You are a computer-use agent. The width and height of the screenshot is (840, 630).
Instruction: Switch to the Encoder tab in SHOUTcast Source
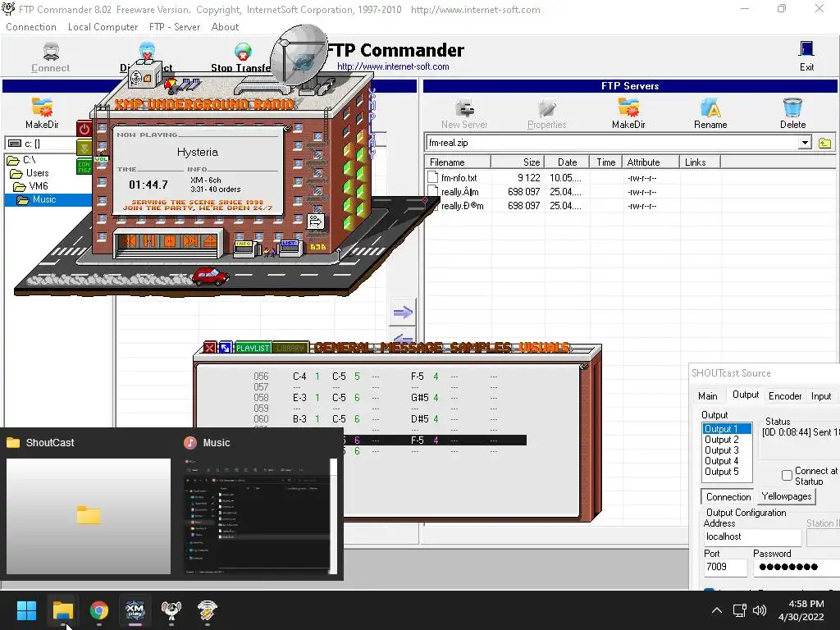tap(785, 396)
